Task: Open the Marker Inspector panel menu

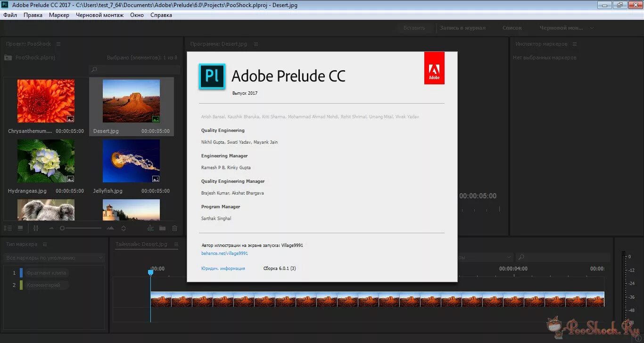Action: [574, 44]
